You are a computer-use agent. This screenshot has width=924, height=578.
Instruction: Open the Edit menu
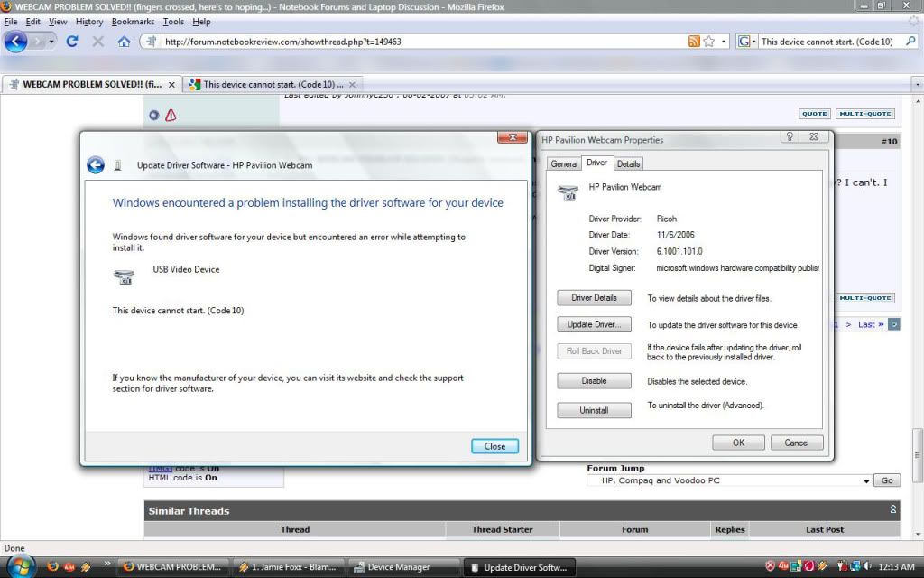33,22
